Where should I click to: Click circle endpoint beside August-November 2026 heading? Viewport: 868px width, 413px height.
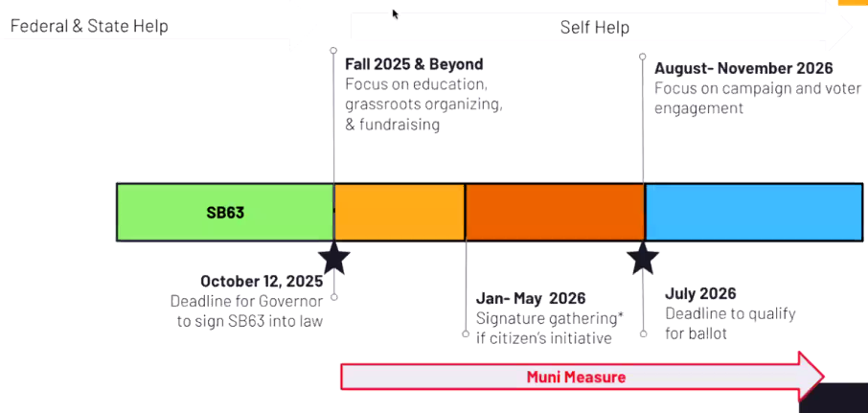click(x=643, y=57)
